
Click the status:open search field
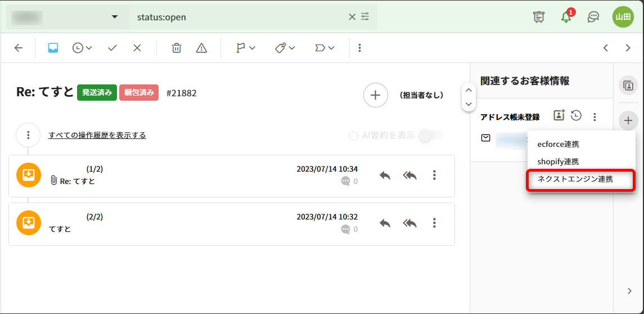click(x=239, y=17)
